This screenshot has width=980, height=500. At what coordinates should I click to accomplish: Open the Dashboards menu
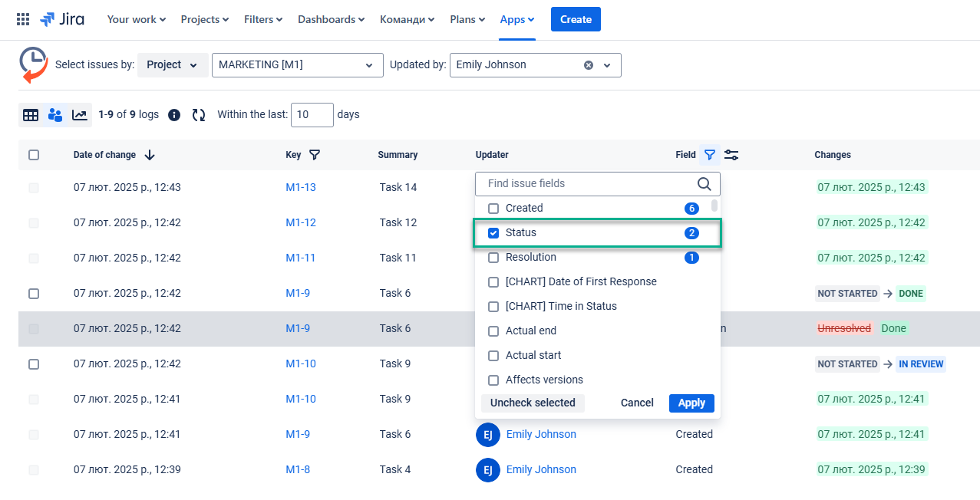331,19
